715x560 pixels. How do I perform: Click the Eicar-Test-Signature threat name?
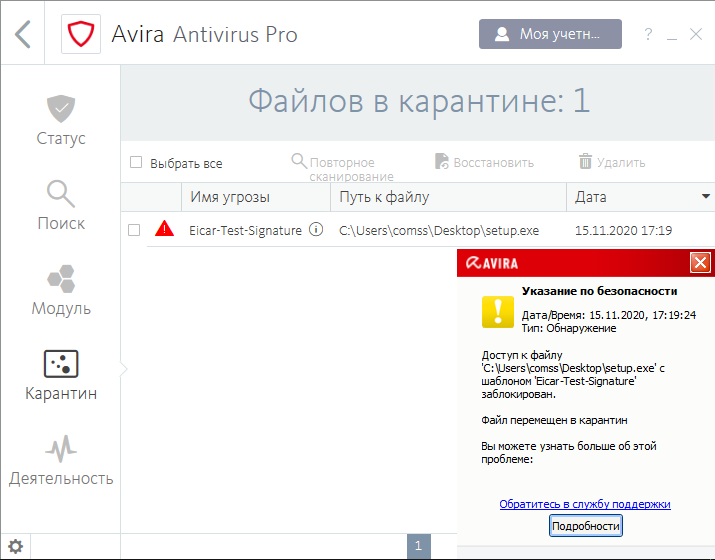[245, 230]
